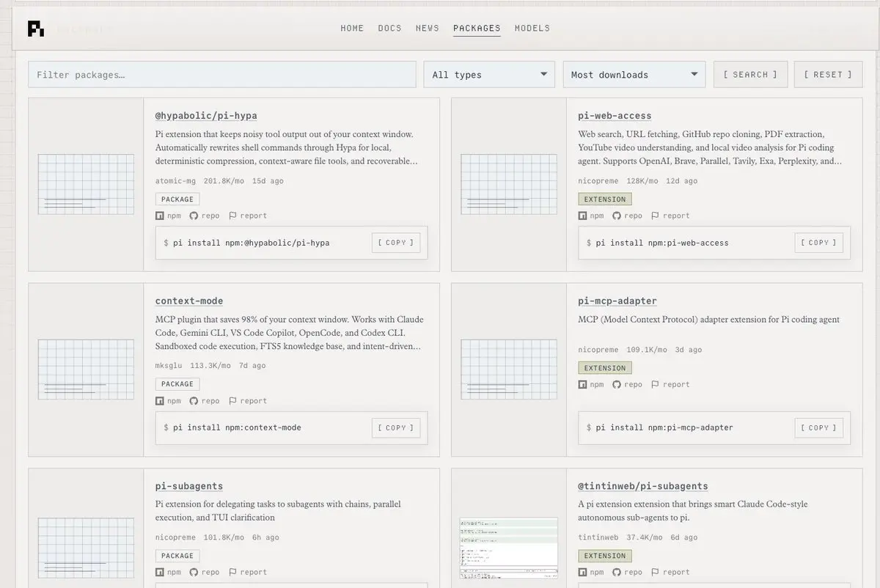Screen dimensions: 880x588
Task: Click the Pi logo in the header
Action: click(x=36, y=29)
